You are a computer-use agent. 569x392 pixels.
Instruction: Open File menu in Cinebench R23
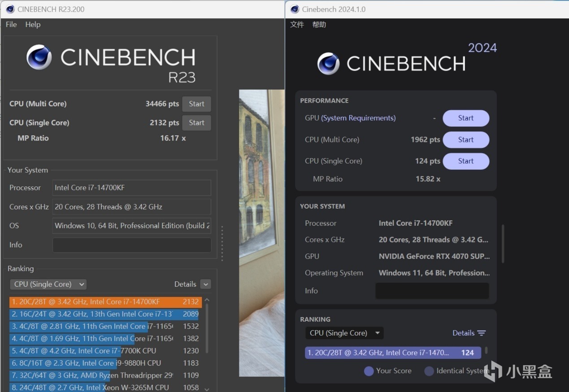pos(11,25)
